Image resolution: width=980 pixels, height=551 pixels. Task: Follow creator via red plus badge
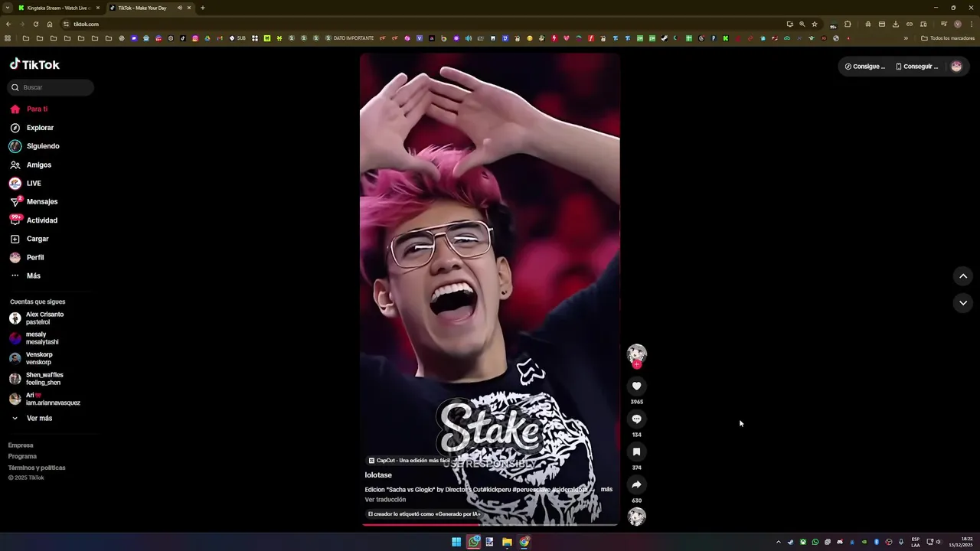(636, 365)
